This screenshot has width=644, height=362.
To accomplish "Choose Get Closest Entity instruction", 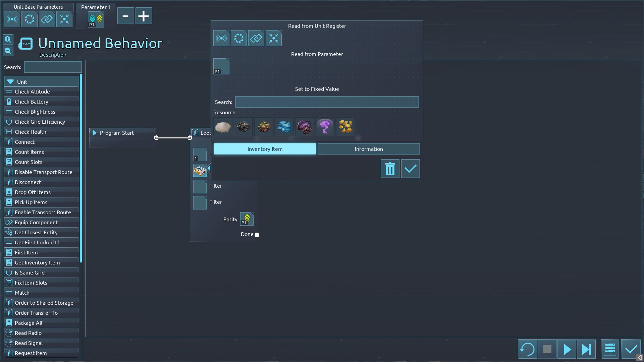I will pyautogui.click(x=36, y=232).
